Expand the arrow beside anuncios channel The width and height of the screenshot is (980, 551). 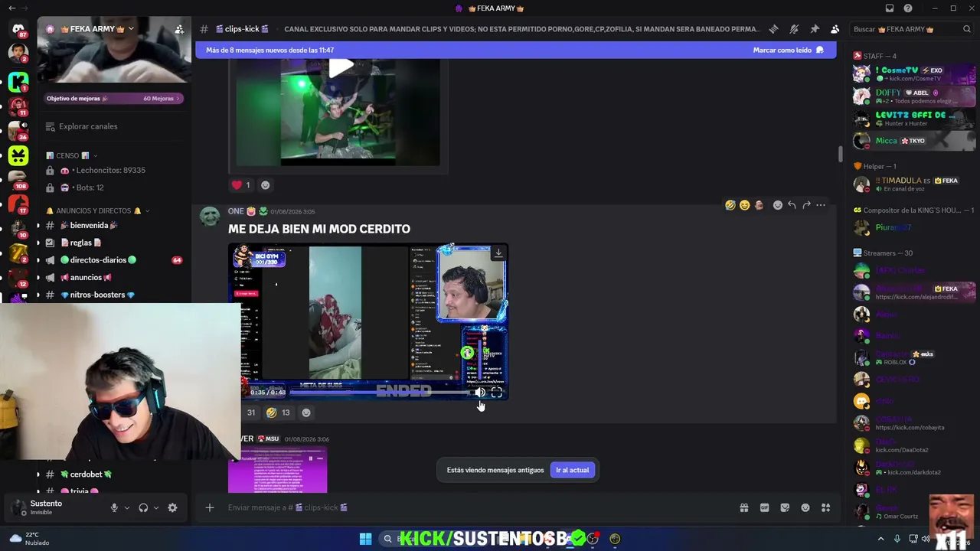tap(38, 277)
